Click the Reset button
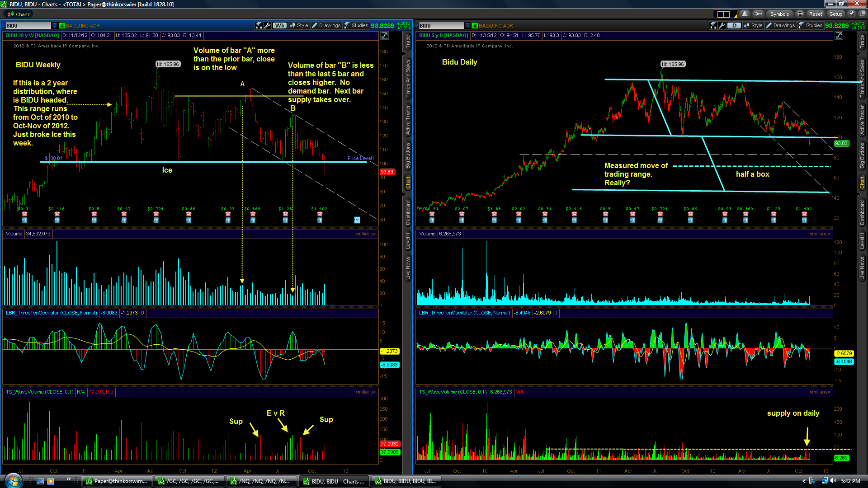 click(816, 14)
